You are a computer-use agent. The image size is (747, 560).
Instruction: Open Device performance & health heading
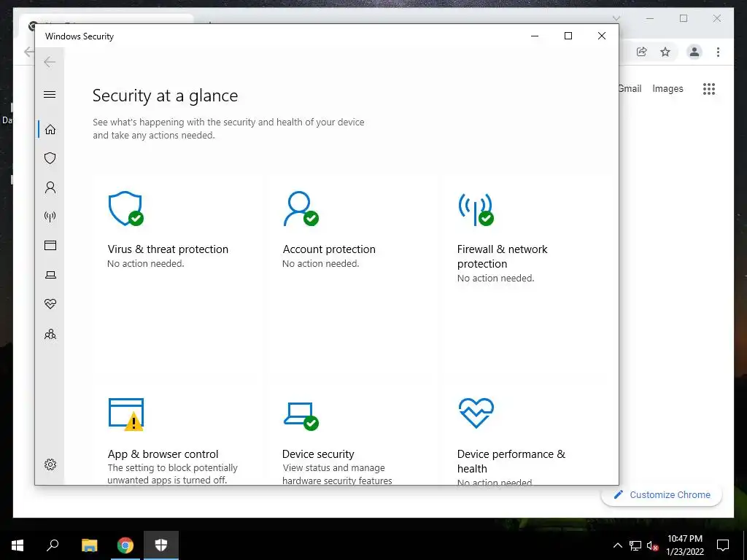tap(511, 461)
